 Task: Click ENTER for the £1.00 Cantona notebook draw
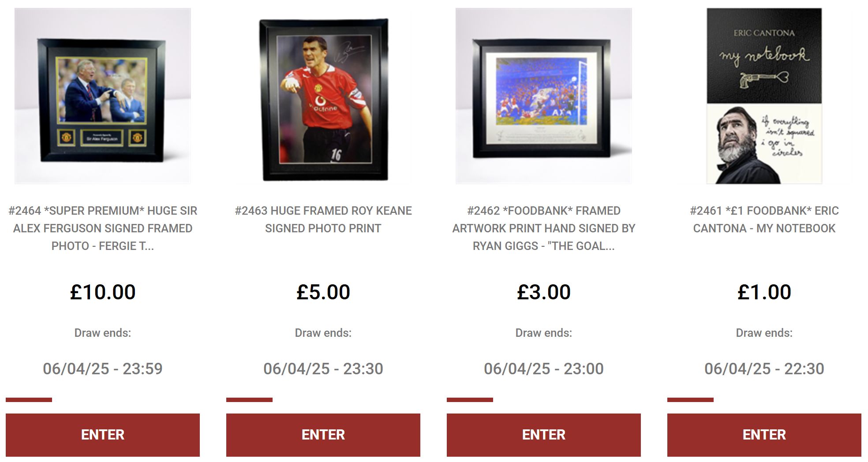click(764, 435)
